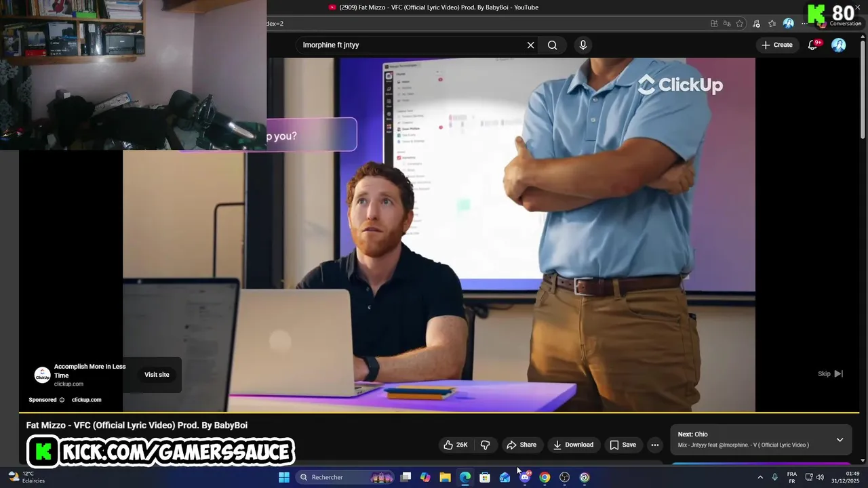Viewport: 868px width, 488px height.
Task: Click Visit site ad button
Action: (157, 375)
